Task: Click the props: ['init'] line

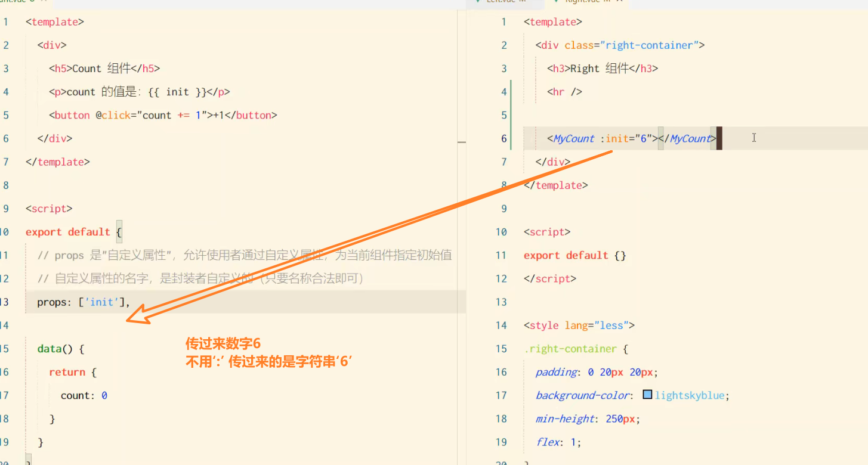Action: [x=84, y=302]
